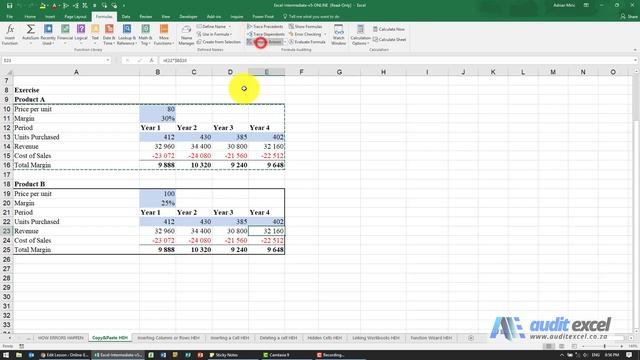Switch to the Data ribbon tab
This screenshot has height=360, width=640.
point(126,17)
